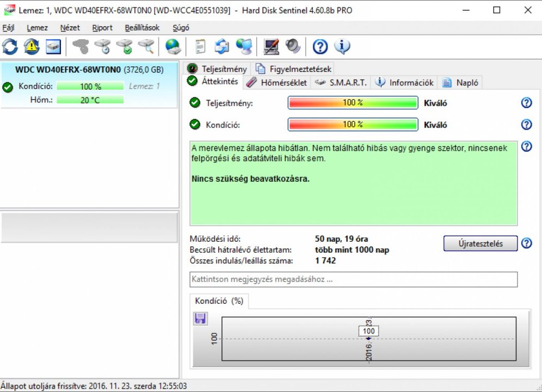This screenshot has height=392, width=542.
Task: Open the Fájl menu
Action: click(8, 28)
